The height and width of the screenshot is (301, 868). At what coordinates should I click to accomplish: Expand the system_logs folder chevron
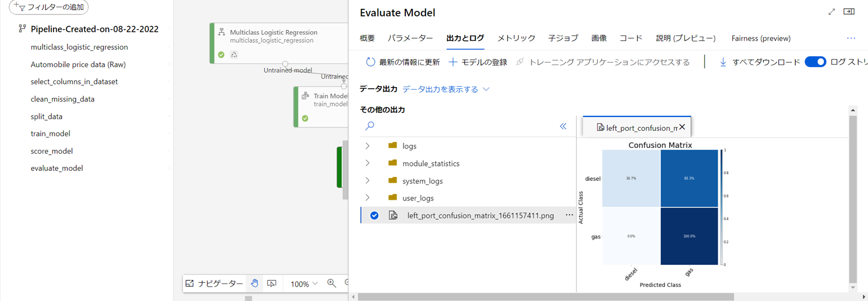(x=367, y=181)
